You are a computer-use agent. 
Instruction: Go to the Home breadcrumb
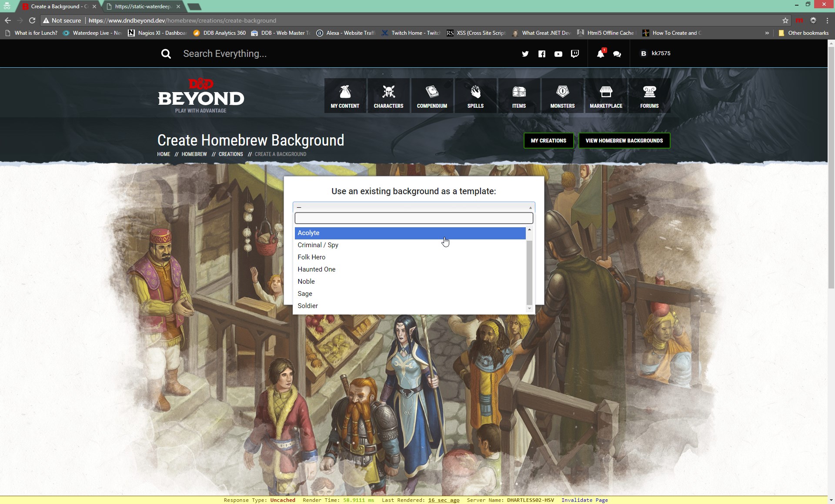[164, 154]
